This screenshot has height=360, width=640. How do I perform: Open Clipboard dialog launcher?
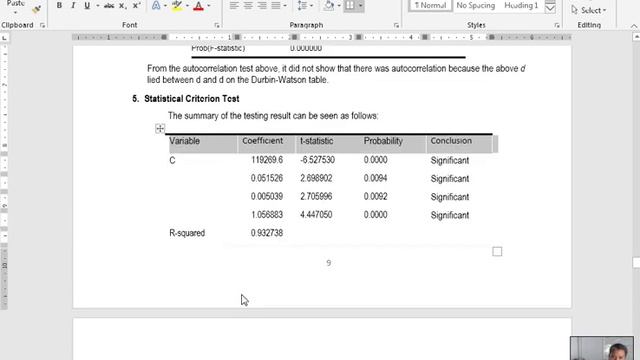[x=42, y=25]
